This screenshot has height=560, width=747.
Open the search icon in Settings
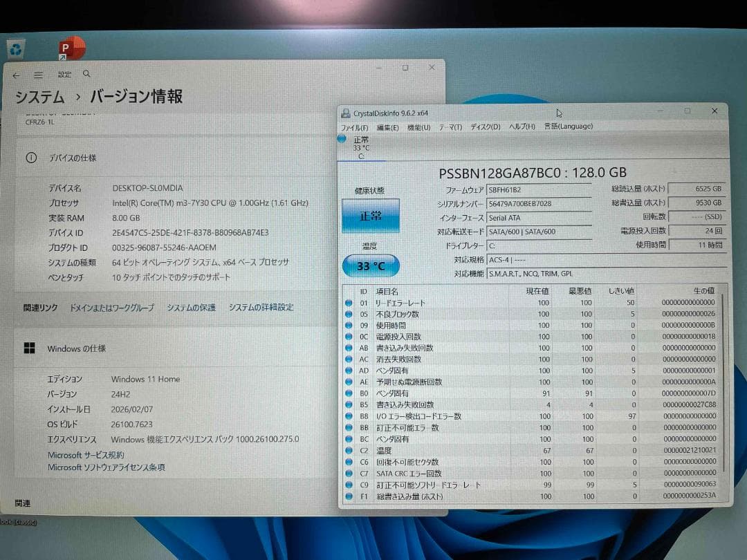point(86,73)
